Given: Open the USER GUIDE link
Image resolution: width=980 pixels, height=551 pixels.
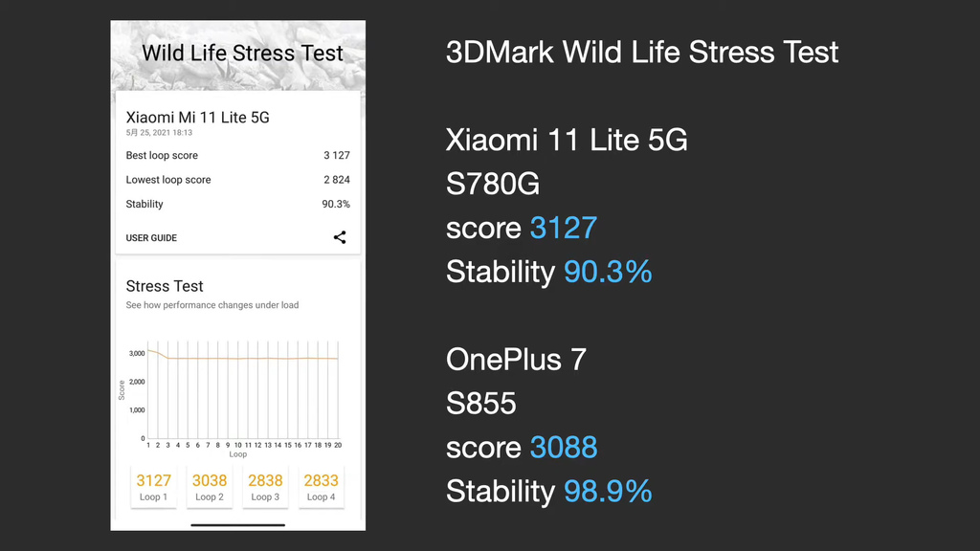Looking at the screenshot, I should 151,238.
